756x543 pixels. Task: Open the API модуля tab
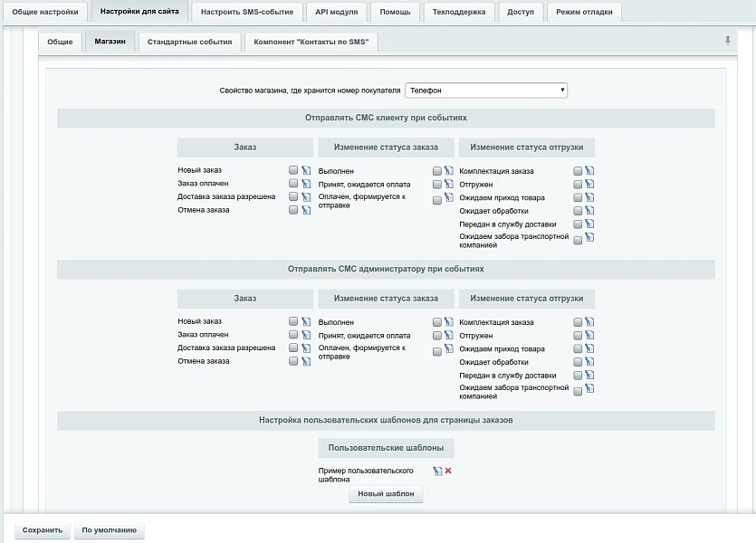(x=337, y=12)
